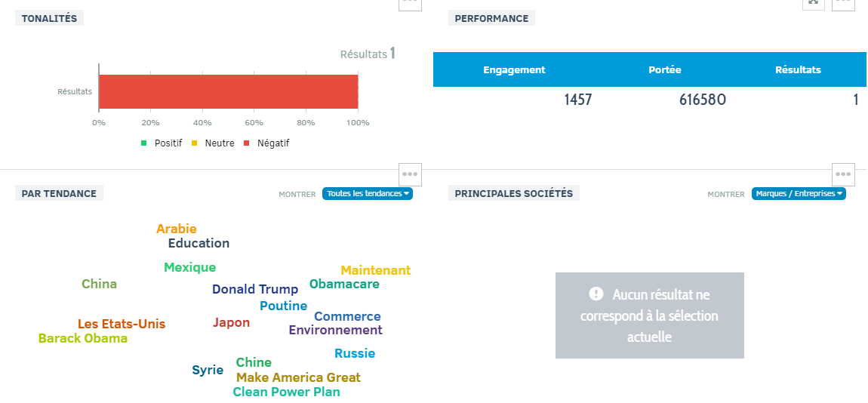
Task: Choose Make America Great trend keyword
Action: pyautogui.click(x=298, y=378)
